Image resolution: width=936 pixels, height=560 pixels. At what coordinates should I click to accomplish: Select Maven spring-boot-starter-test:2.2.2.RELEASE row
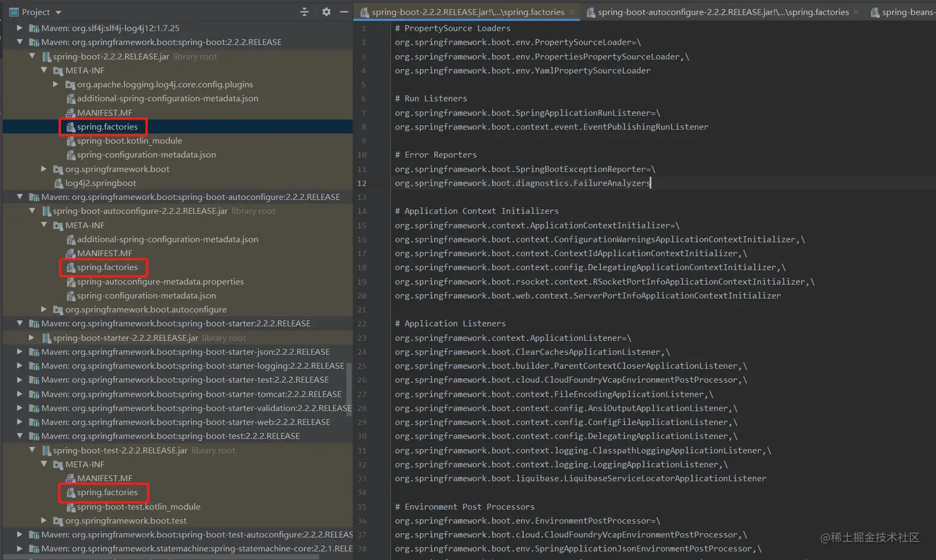178,380
